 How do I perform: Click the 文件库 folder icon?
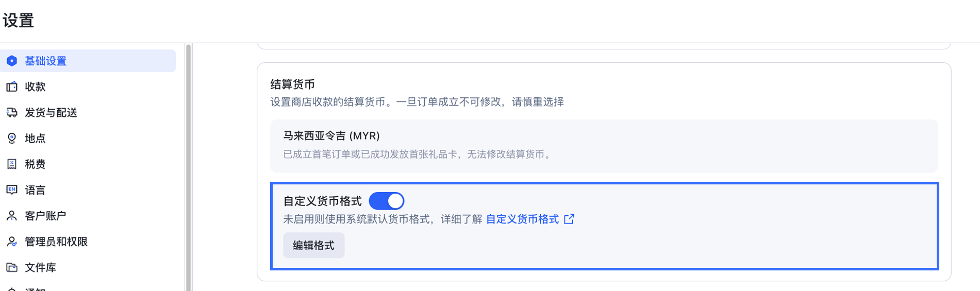point(11,267)
